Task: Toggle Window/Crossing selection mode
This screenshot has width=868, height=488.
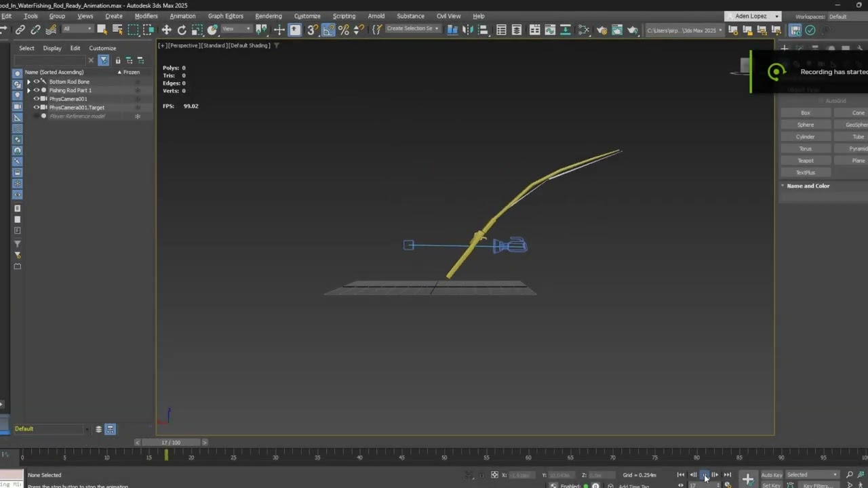Action: (149, 30)
